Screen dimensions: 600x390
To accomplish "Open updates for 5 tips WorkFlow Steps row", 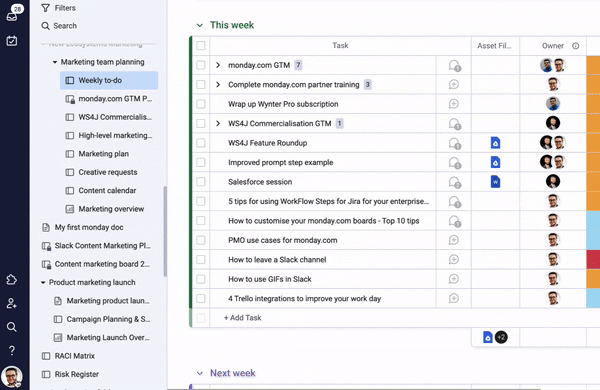I will pos(454,202).
